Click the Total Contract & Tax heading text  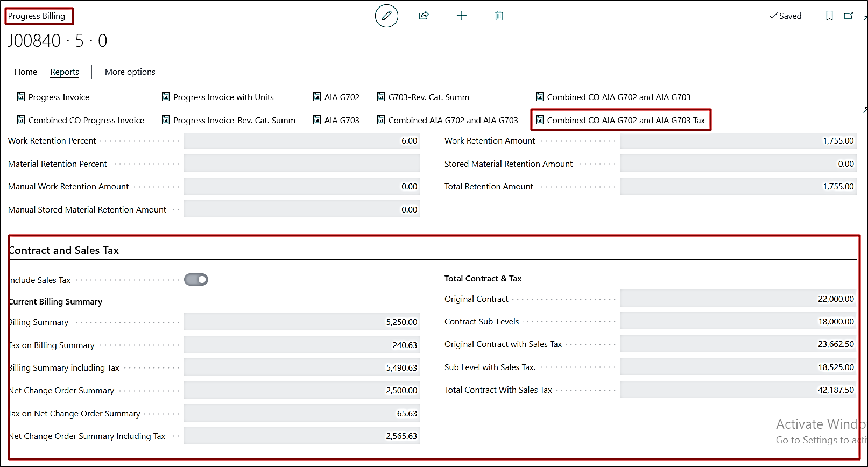tap(483, 278)
